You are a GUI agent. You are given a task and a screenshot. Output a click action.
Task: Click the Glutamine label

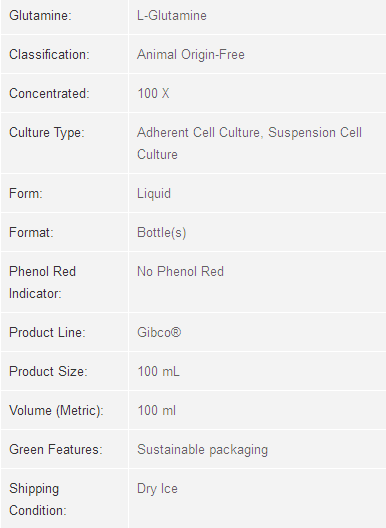click(40, 16)
